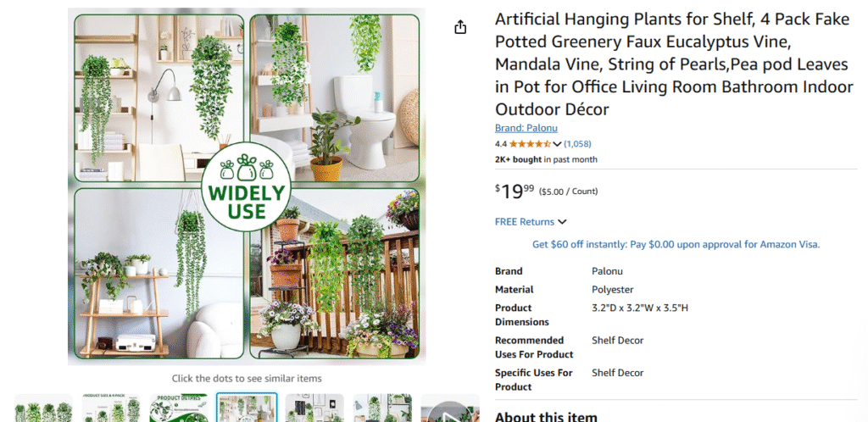Click the $19.99 price

point(515,192)
